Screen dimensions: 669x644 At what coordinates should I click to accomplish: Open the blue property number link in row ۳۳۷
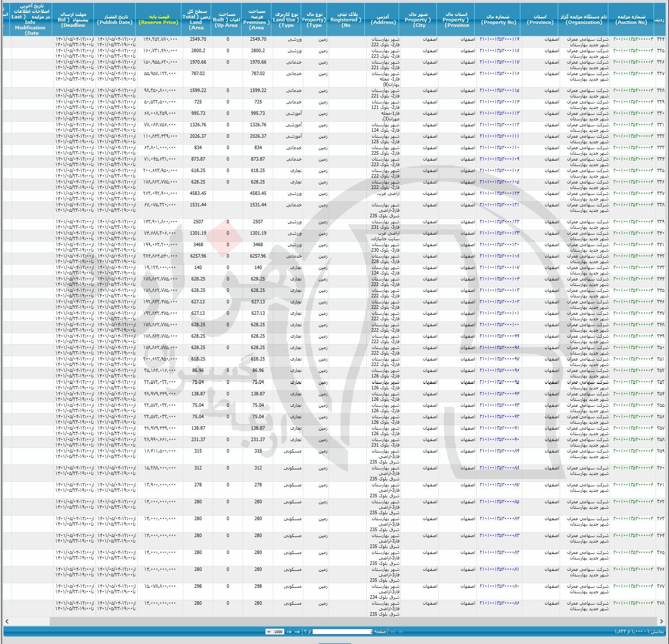point(499,193)
